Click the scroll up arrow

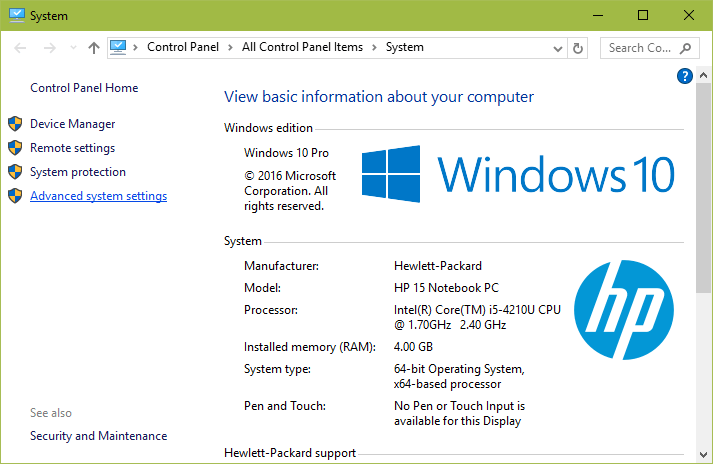(703, 76)
